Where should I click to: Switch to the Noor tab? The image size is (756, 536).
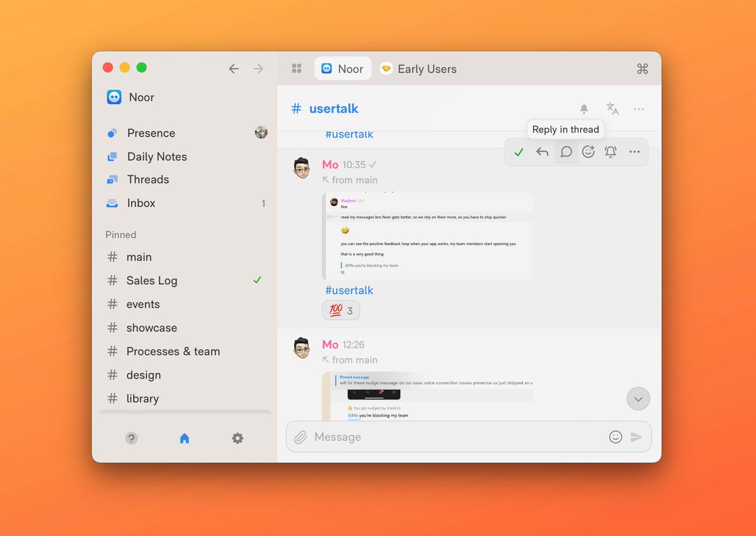click(343, 69)
